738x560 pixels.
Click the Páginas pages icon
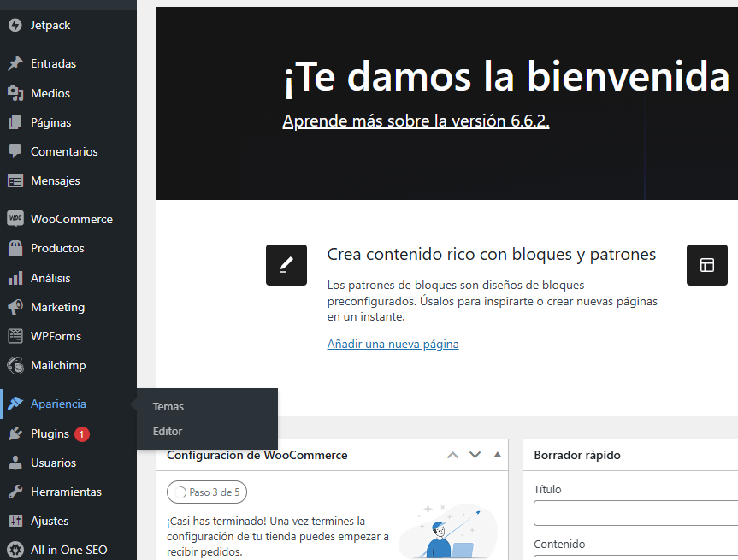pos(15,122)
